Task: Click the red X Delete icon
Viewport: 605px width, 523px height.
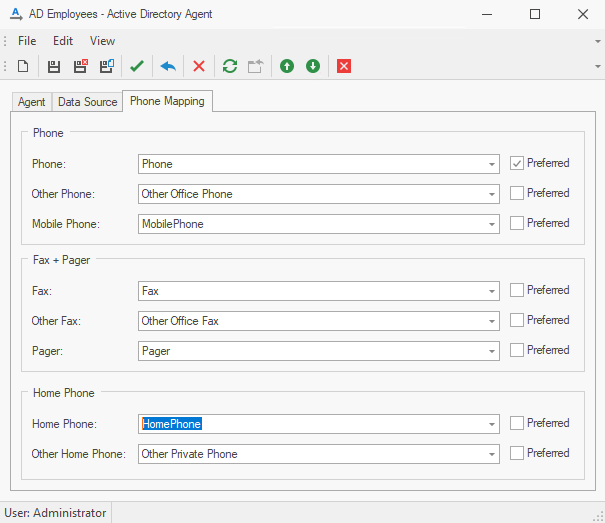Action: [x=199, y=66]
